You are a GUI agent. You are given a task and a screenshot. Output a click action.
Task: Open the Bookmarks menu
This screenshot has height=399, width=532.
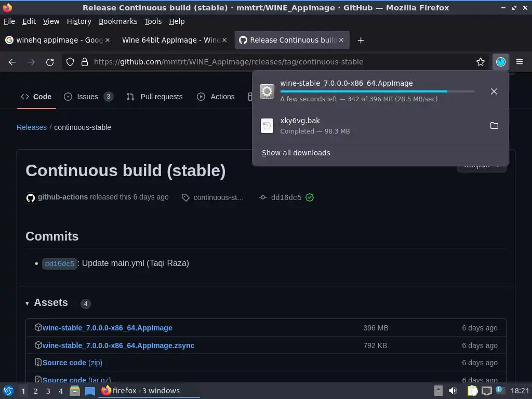(118, 21)
